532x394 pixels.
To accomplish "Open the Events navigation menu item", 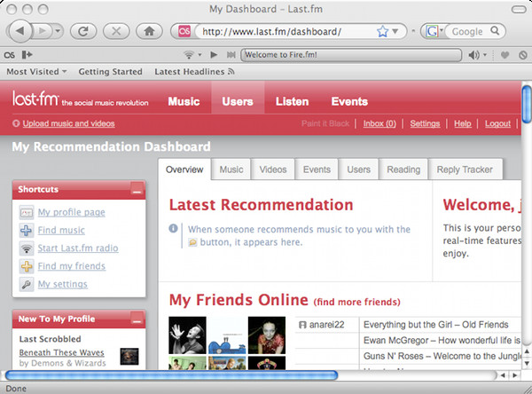I will pos(349,101).
